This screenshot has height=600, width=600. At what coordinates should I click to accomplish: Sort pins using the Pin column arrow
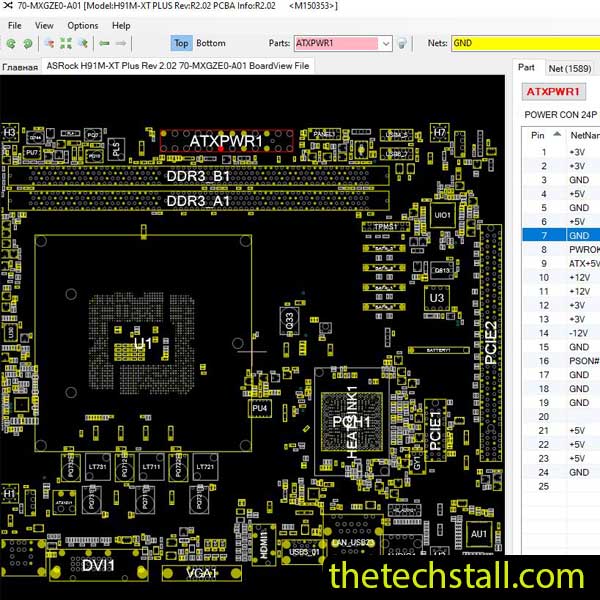[557, 134]
